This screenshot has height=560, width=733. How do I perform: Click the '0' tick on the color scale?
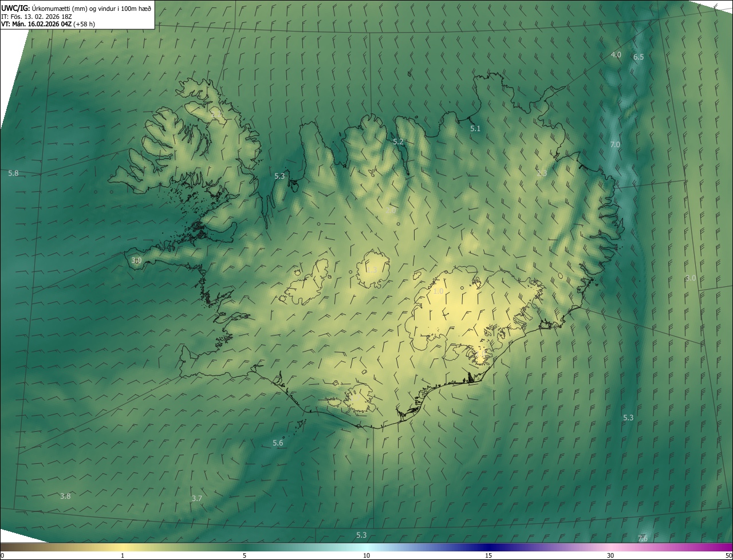pos(2,555)
